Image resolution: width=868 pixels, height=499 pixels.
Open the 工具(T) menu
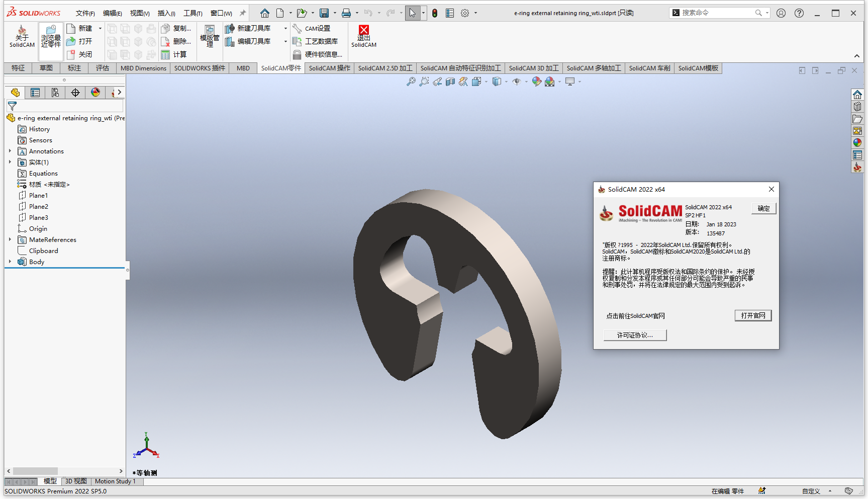click(193, 13)
